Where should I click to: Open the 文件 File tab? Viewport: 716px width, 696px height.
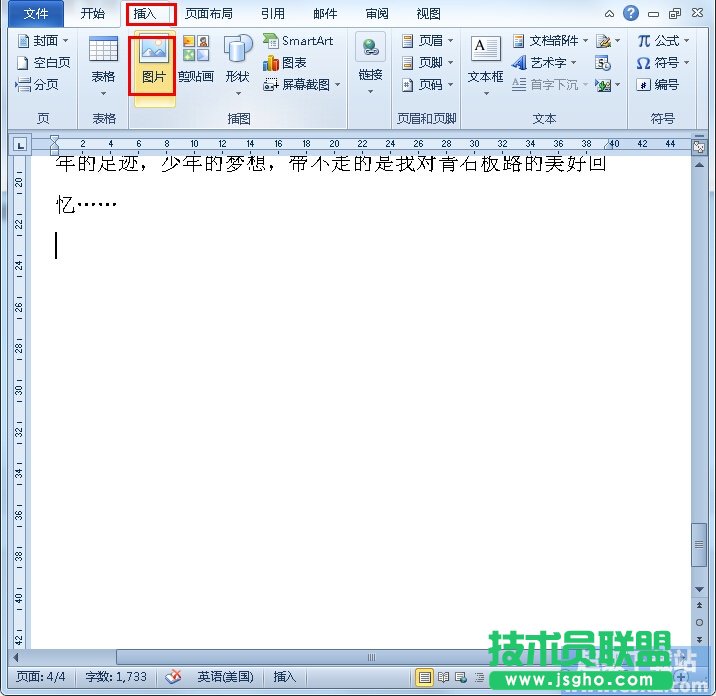coord(37,14)
